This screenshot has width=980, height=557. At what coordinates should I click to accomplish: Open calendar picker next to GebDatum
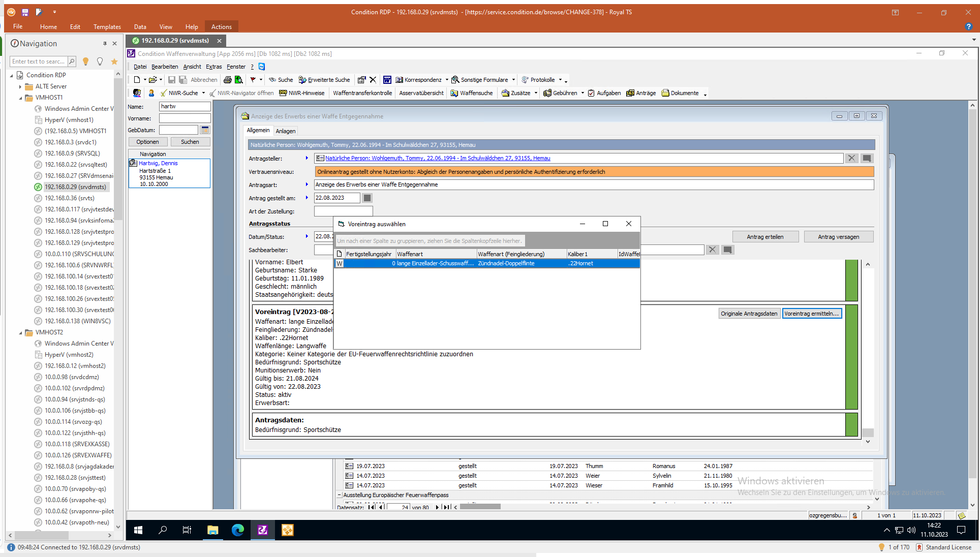pyautogui.click(x=205, y=130)
